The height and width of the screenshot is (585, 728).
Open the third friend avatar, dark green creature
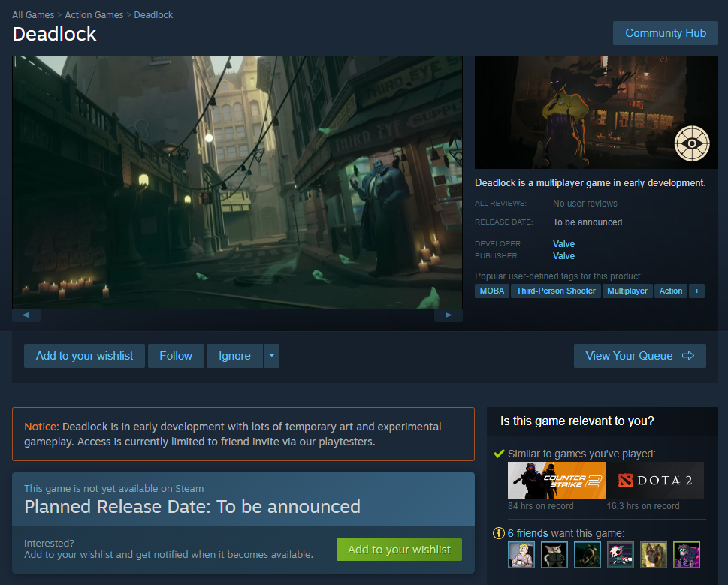(x=588, y=555)
